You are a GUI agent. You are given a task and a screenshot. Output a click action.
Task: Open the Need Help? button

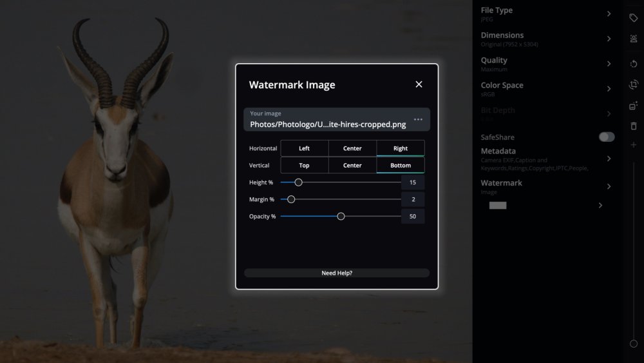click(x=337, y=273)
